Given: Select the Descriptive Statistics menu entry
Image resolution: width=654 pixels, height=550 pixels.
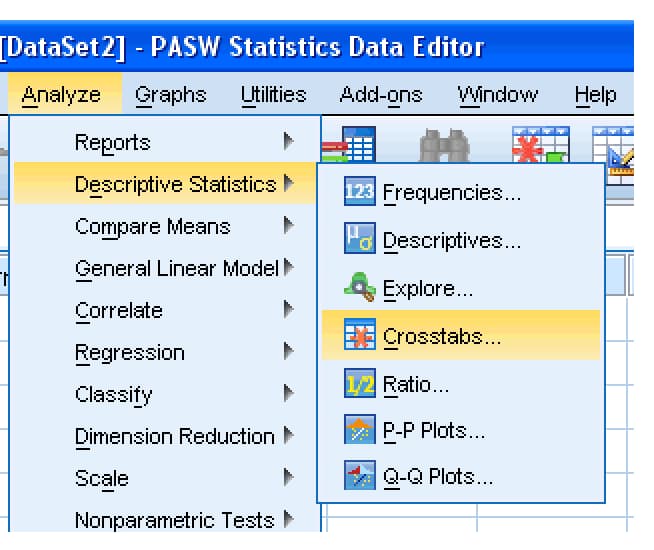Looking at the screenshot, I should pyautogui.click(x=164, y=183).
